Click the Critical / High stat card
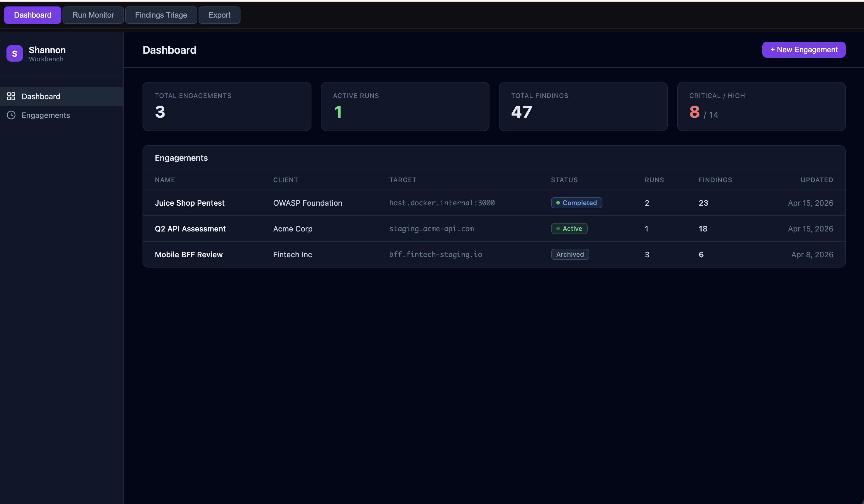This screenshot has height=504, width=864. click(761, 106)
